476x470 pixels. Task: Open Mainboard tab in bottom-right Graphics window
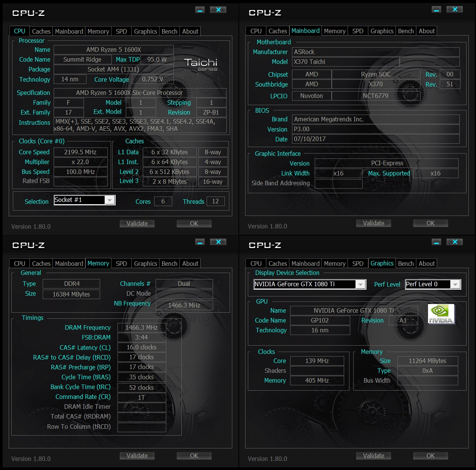305,264
